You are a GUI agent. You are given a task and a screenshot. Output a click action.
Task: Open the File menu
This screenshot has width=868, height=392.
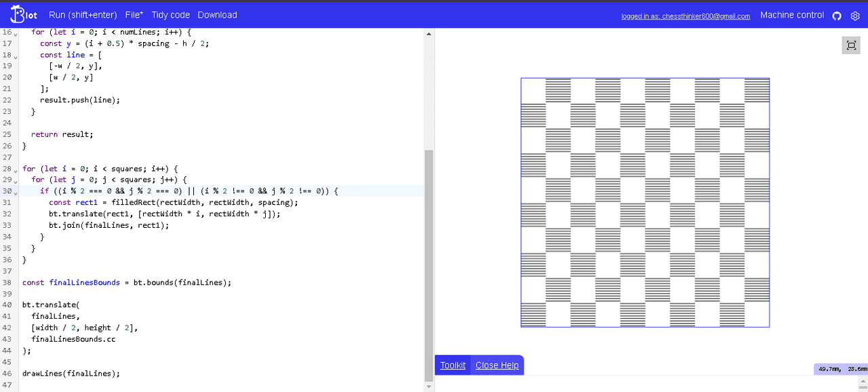click(134, 15)
